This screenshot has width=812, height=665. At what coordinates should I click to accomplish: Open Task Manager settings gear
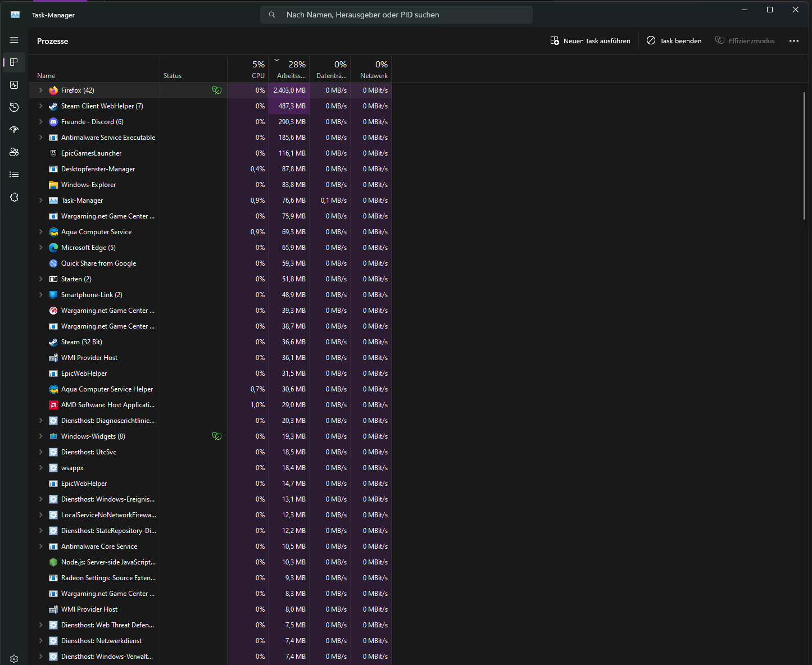14,659
